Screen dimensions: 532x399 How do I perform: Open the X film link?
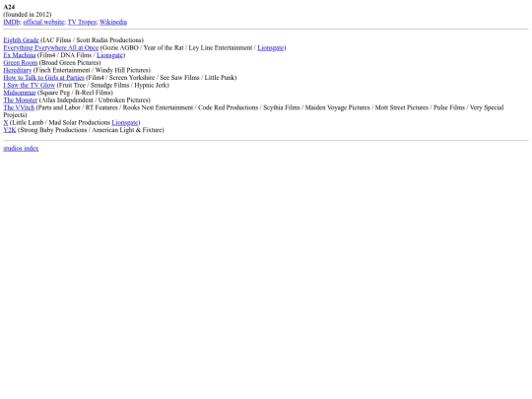tap(6, 122)
